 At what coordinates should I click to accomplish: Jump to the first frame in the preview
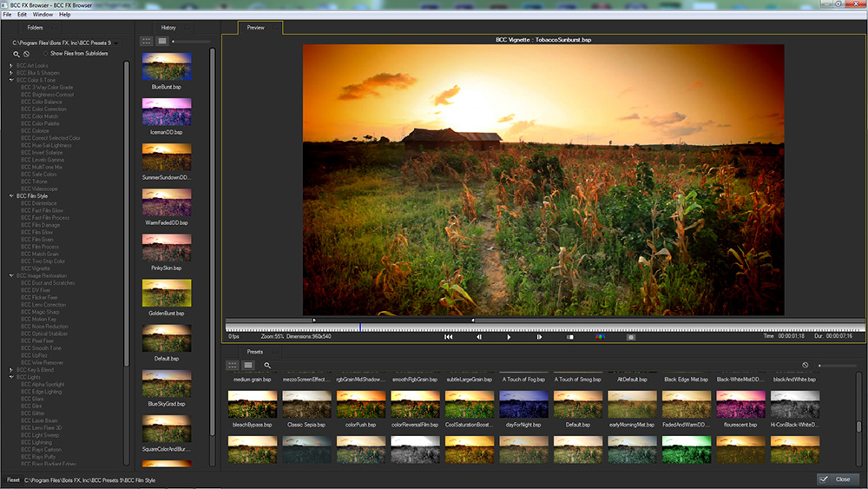[449, 337]
